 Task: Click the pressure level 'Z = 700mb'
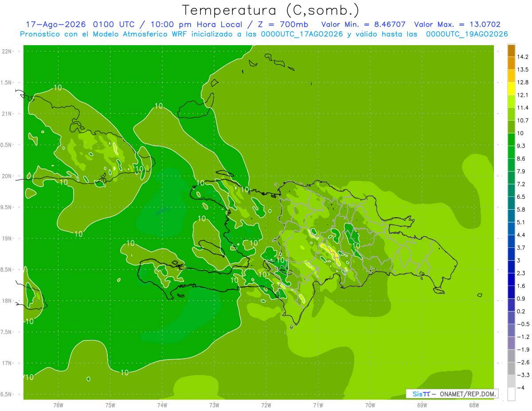tap(283, 24)
